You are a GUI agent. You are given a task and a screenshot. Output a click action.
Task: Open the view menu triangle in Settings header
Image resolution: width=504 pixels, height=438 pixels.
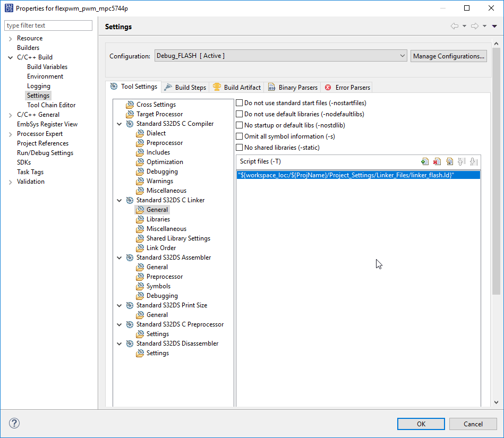click(x=494, y=27)
